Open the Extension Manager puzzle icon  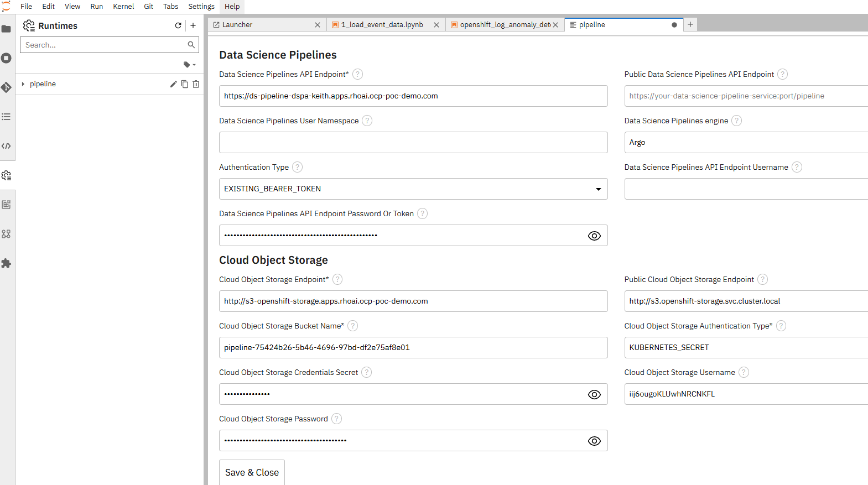pos(6,263)
